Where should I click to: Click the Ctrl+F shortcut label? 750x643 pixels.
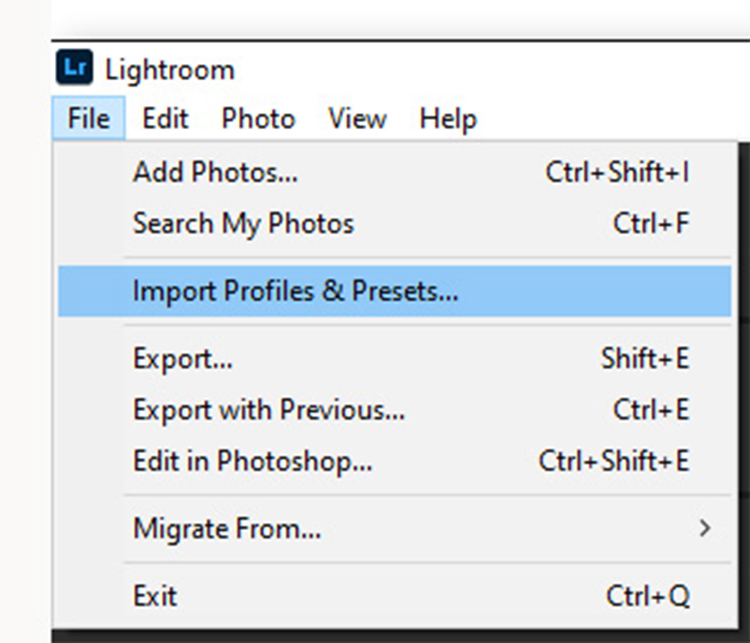click(651, 223)
